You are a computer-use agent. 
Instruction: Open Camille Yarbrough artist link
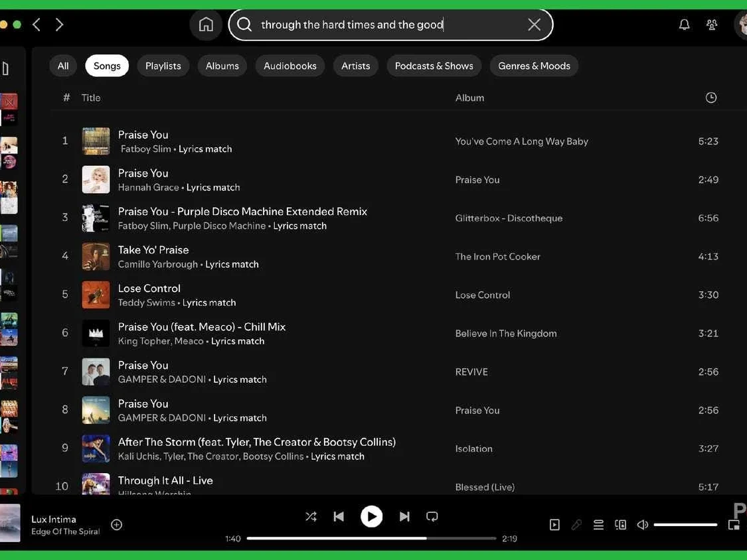point(157,264)
